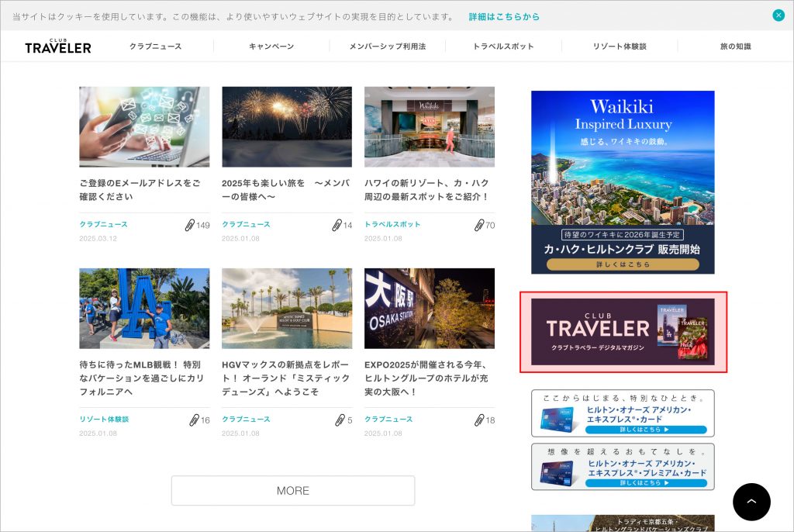This screenshot has height=532, width=794.
Task: Open リゾート体験談 navigation item
Action: 620,47
